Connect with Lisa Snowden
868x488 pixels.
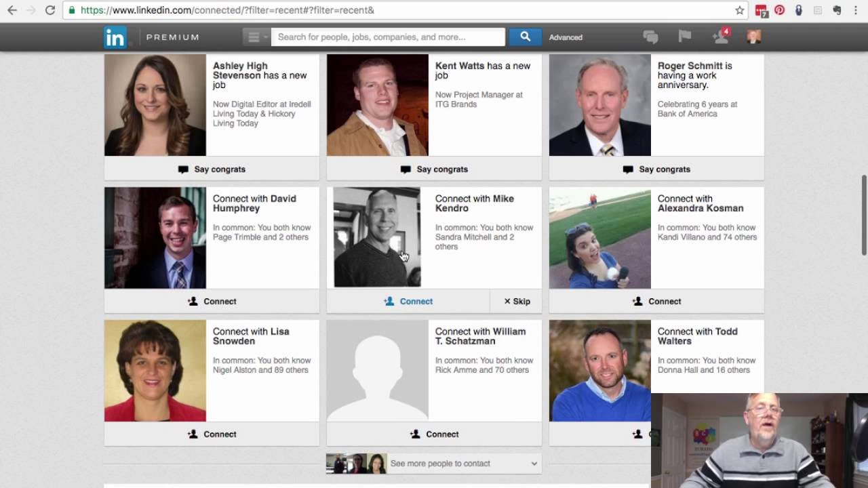(x=212, y=434)
